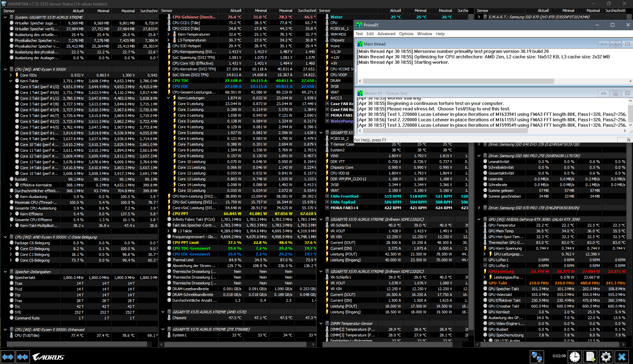Image resolution: width=633 pixels, height=364 pixels.
Task: Click the collapse-columns inward arrows icon
Action: click(x=22, y=357)
